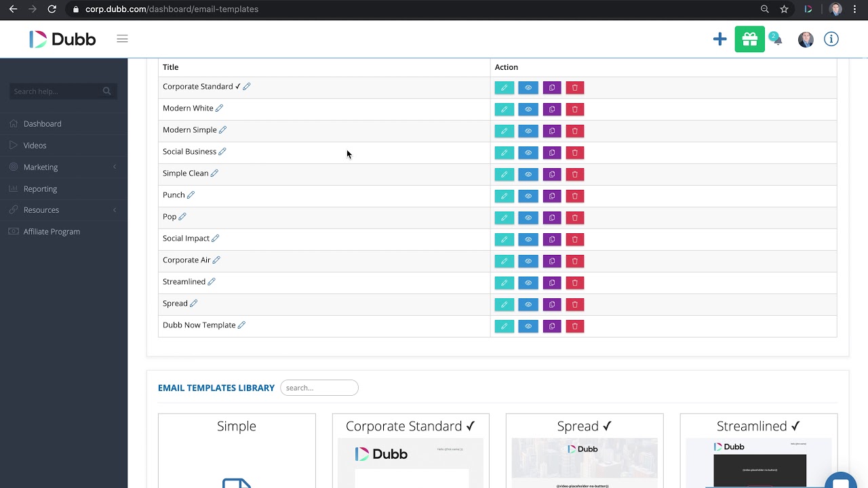Edit the Modern White template
868x488 pixels.
[504, 109]
